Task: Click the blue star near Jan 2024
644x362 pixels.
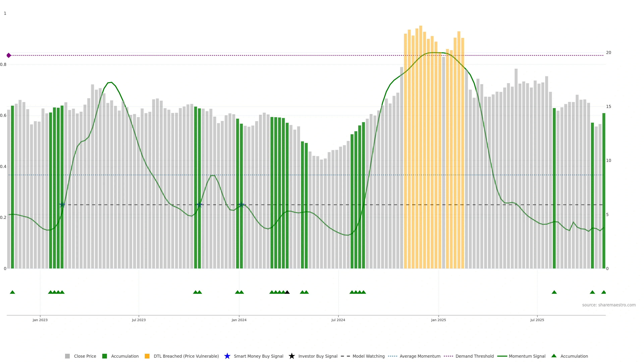Action: 241,205
